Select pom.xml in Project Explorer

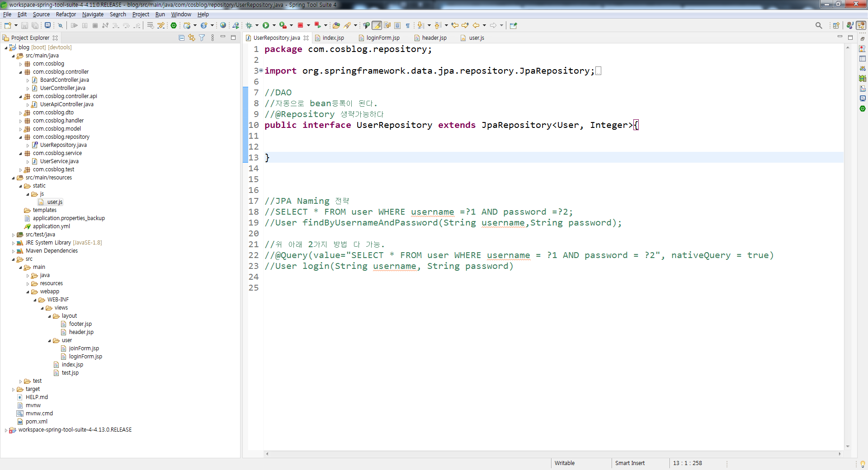tap(36, 422)
